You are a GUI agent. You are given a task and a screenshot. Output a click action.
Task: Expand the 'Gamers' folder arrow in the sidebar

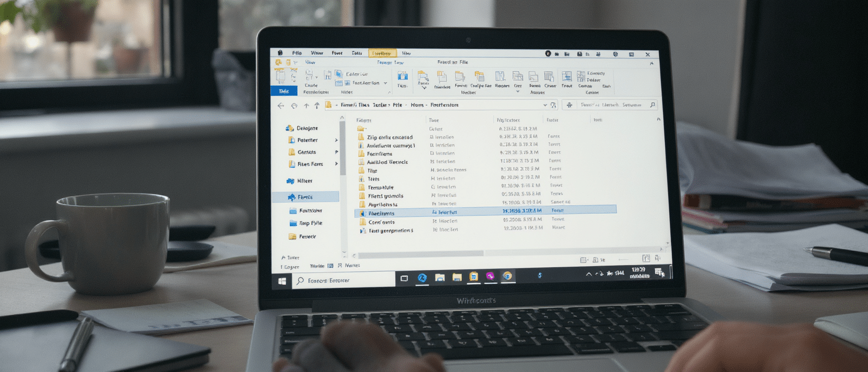click(336, 152)
